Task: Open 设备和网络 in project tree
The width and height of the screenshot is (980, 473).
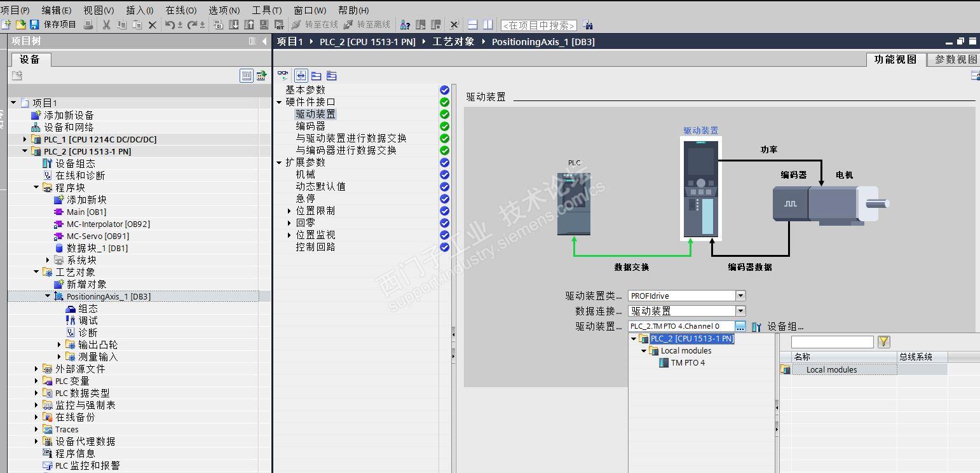Action: tap(69, 127)
